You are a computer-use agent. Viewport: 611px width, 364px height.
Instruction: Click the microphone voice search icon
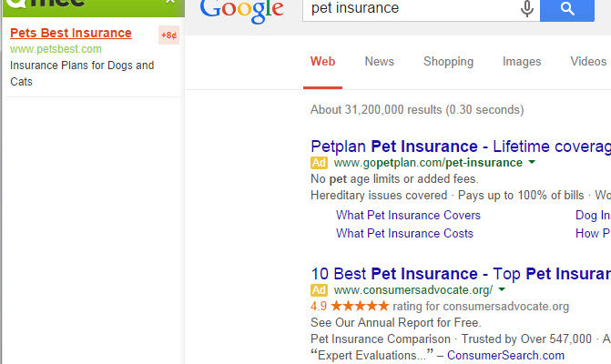tap(527, 8)
